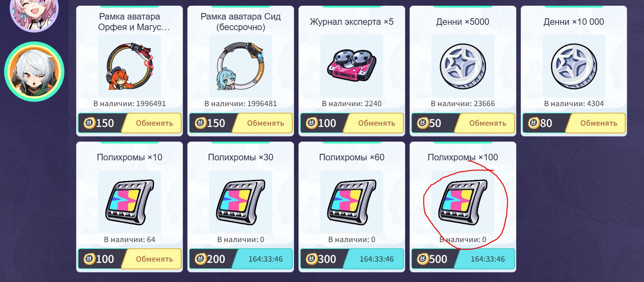Click Обменять for Денни ×5000
644x282 pixels.
pos(485,123)
